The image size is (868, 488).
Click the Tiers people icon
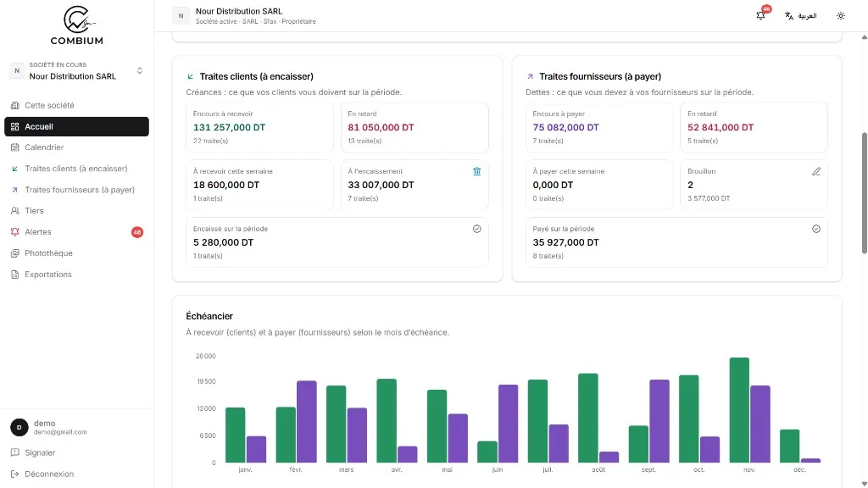[15, 211]
